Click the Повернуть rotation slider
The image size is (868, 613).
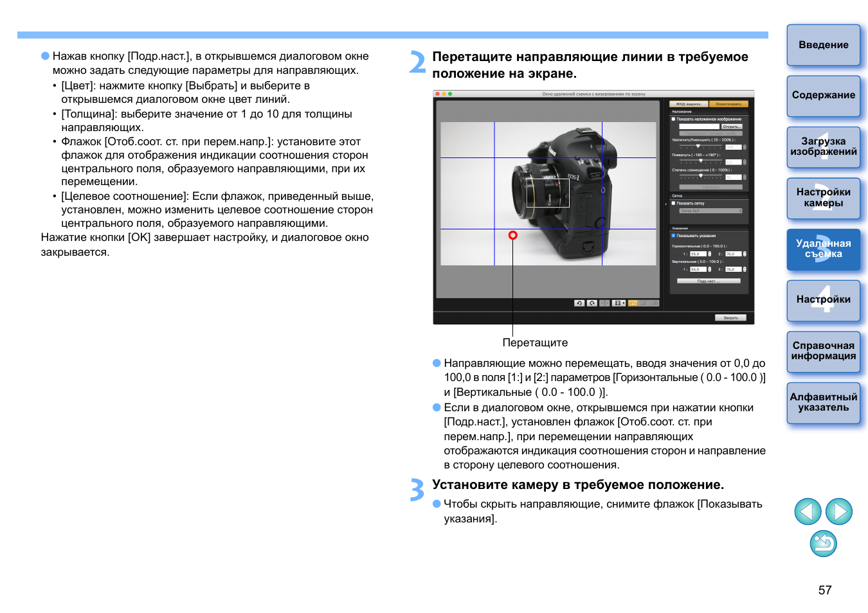700,162
